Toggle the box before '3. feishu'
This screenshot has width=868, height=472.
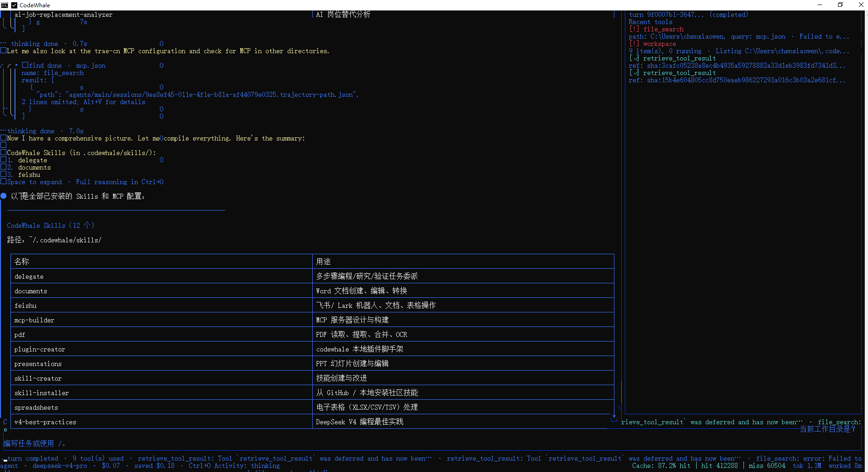point(4,174)
